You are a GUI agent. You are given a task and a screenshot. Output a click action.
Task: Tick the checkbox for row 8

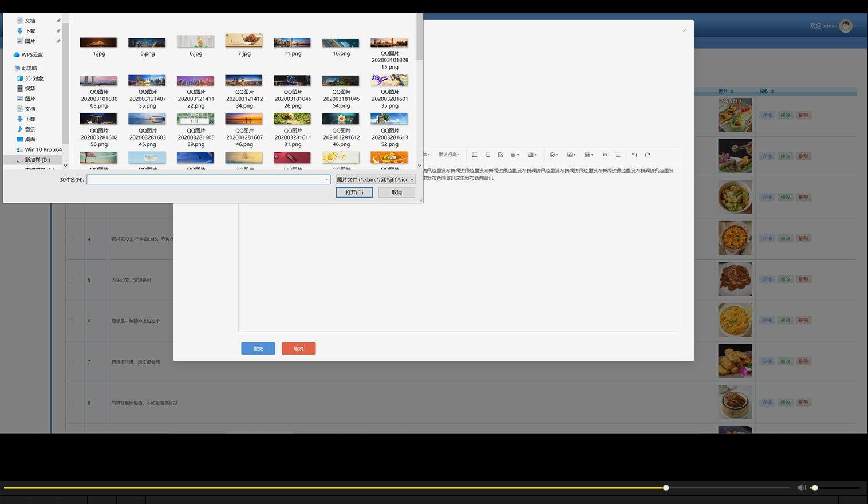point(72,403)
